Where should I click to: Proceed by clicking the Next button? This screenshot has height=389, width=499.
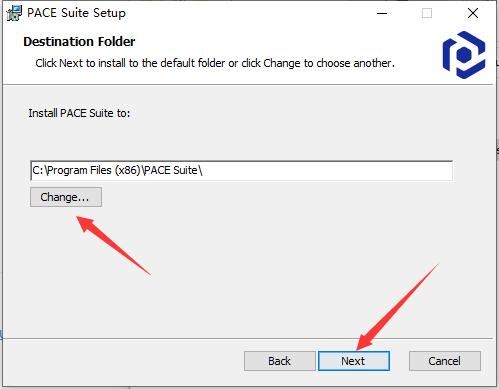(354, 361)
